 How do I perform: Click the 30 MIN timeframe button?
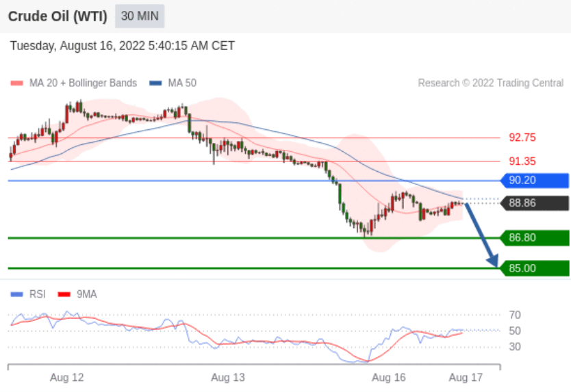pyautogui.click(x=140, y=16)
